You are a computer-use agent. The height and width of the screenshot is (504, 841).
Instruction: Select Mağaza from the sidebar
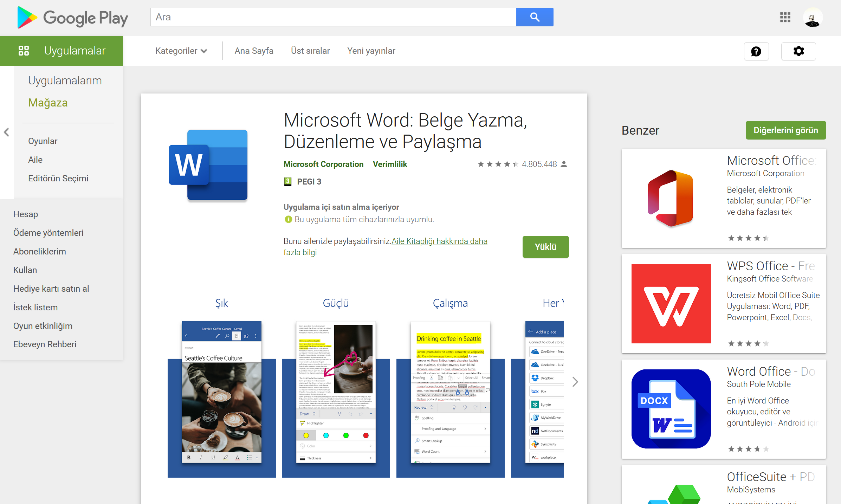tap(48, 103)
